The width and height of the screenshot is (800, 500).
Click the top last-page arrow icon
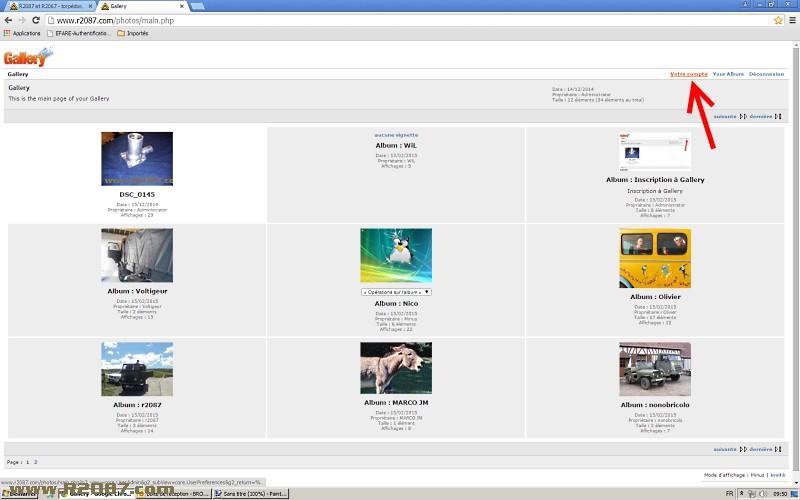pyautogui.click(x=778, y=116)
